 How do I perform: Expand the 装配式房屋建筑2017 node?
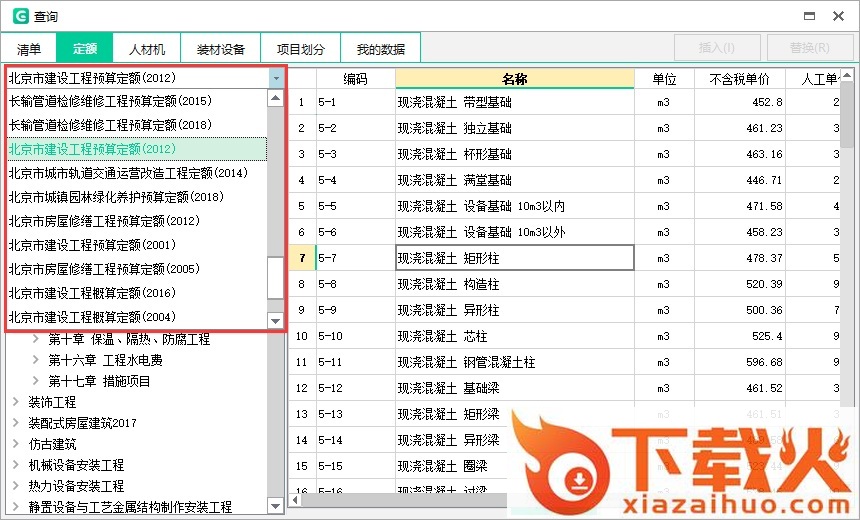pyautogui.click(x=16, y=423)
